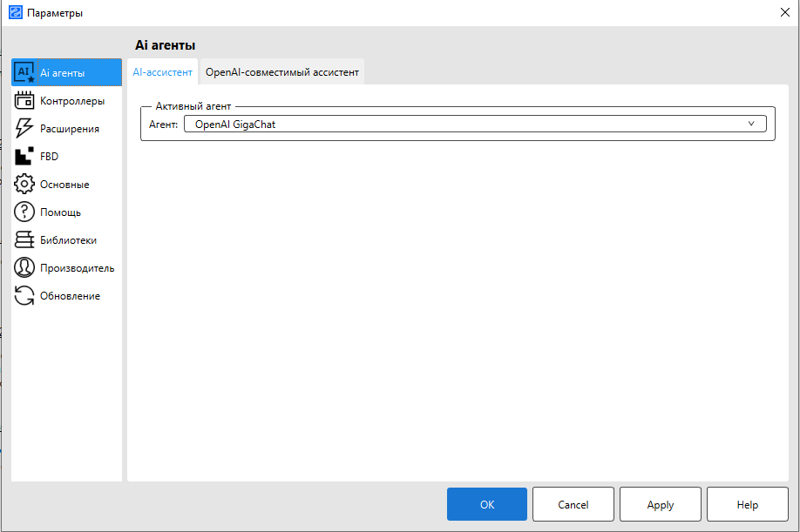Switch to the AI-ассистент tab

point(162,72)
